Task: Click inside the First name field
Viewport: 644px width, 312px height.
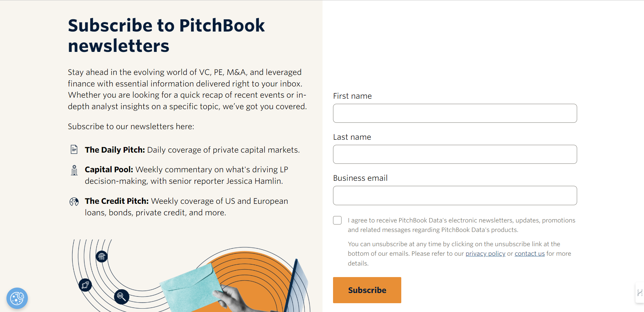Action: 455,113
